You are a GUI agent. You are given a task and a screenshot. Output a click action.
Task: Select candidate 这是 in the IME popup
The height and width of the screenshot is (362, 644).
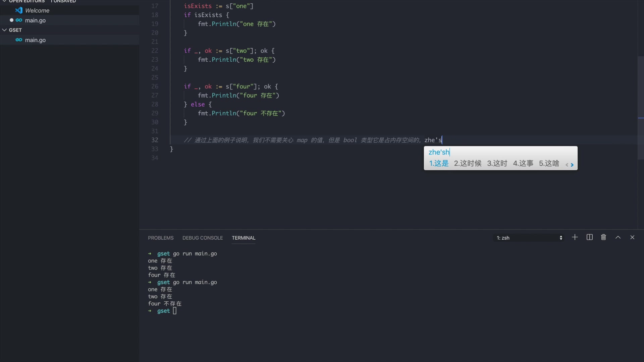(x=439, y=164)
